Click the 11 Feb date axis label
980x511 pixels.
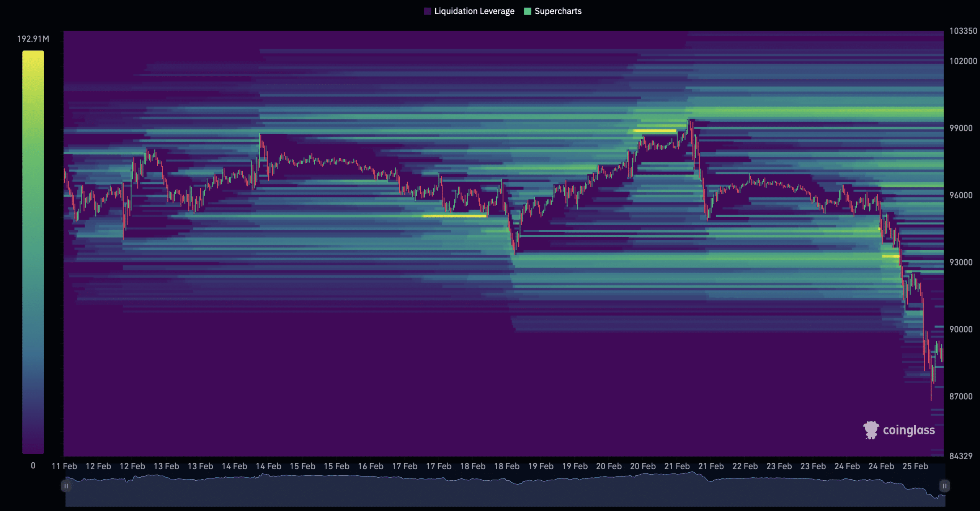coord(64,466)
